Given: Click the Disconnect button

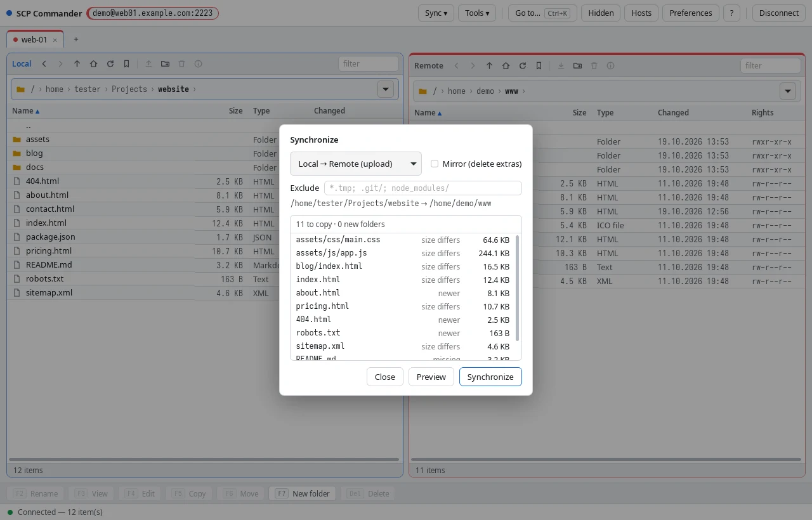Looking at the screenshot, I should tap(779, 13).
